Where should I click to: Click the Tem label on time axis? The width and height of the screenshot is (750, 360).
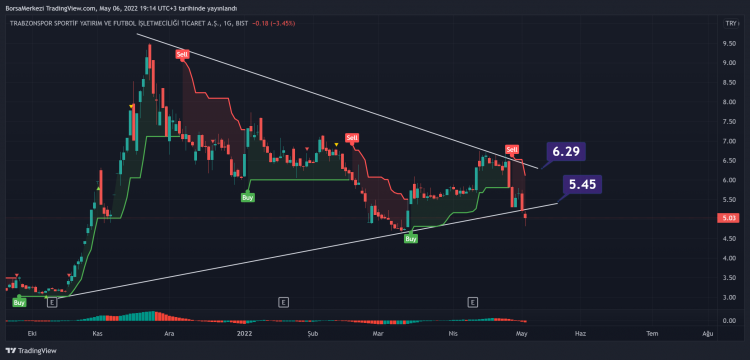tap(651, 333)
